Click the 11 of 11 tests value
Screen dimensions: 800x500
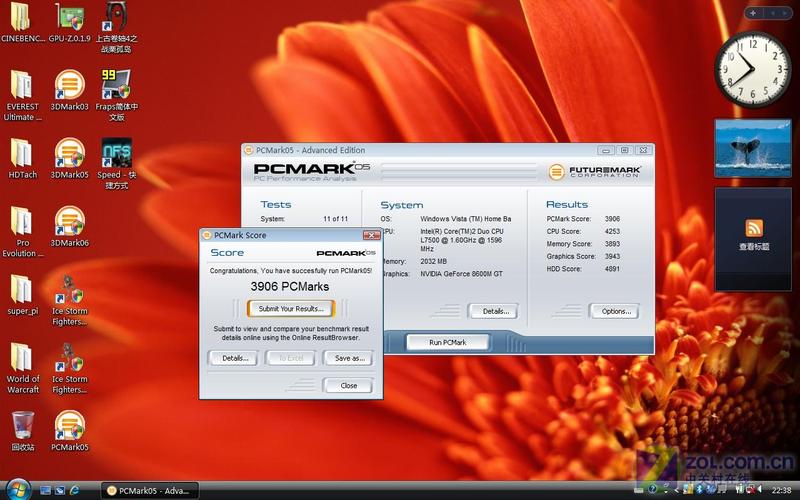click(x=336, y=219)
